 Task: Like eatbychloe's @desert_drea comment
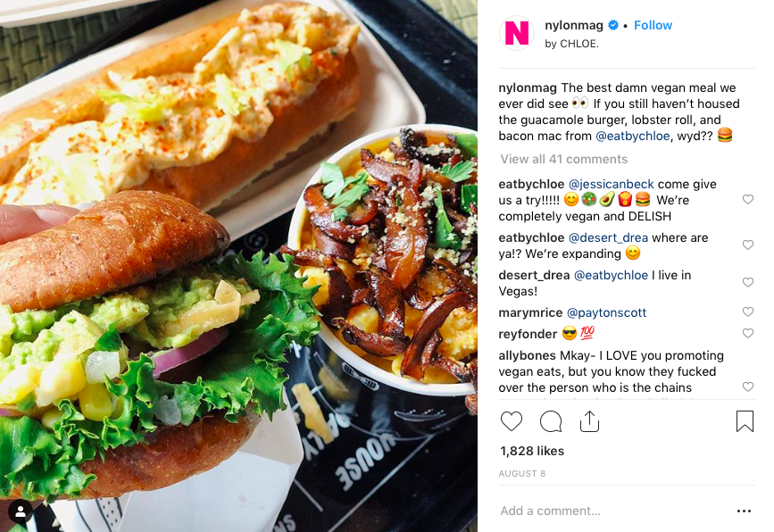[748, 245]
